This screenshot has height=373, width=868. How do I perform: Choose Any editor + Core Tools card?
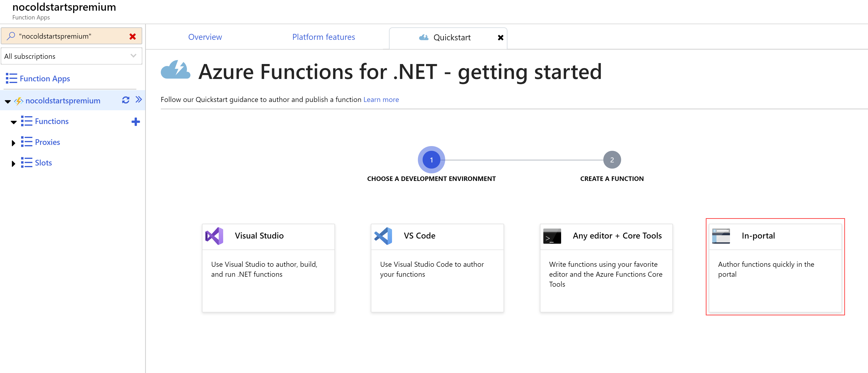tap(606, 268)
